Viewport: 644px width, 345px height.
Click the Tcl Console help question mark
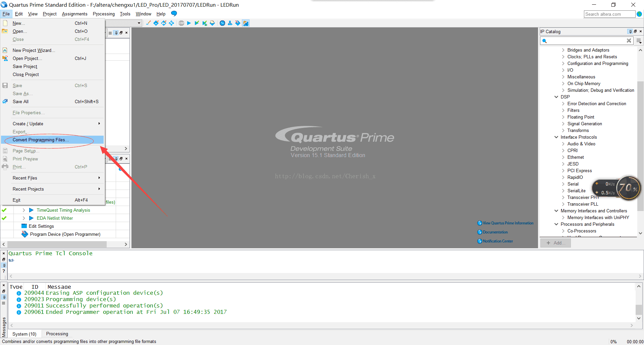(x=4, y=271)
